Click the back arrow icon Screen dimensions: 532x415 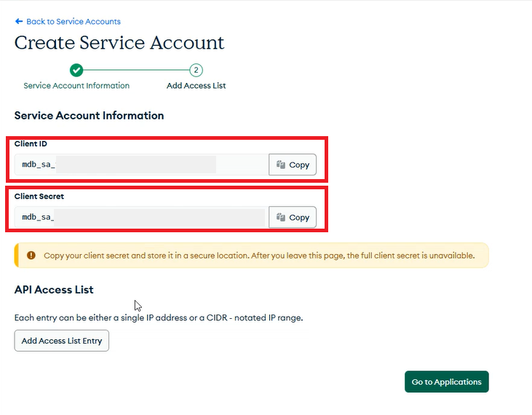(x=19, y=21)
